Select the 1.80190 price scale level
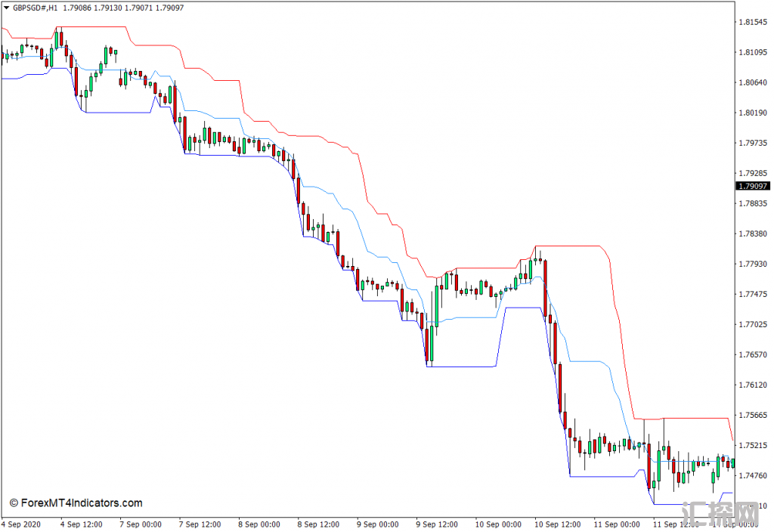Viewport: 774px width, 532px height. [x=753, y=113]
